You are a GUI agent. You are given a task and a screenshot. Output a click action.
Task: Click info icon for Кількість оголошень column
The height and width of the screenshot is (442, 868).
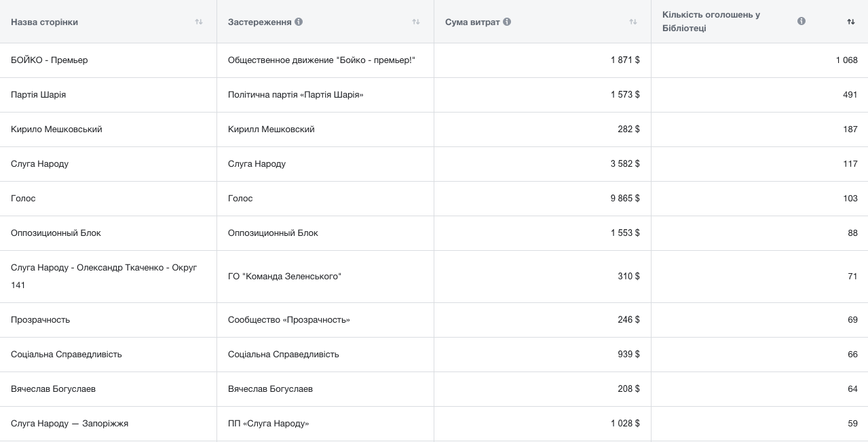click(801, 21)
